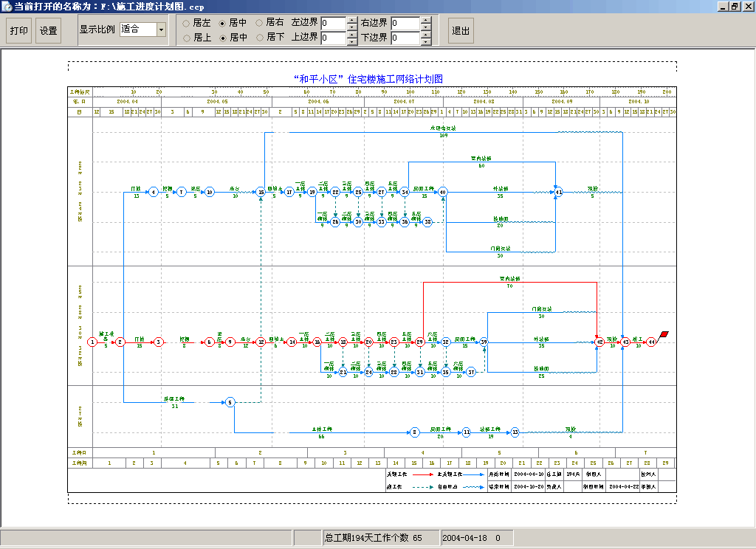Click the status text 总工期194天工作个数 65

(373, 538)
